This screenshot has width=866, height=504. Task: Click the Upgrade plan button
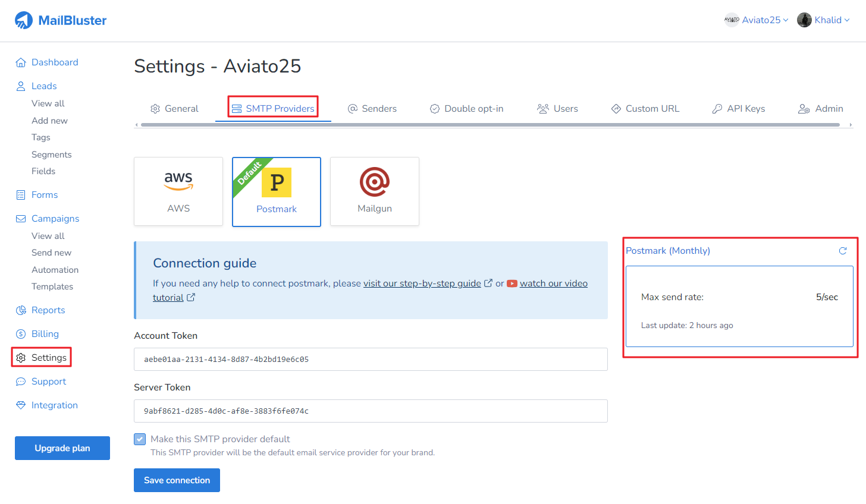click(62, 448)
